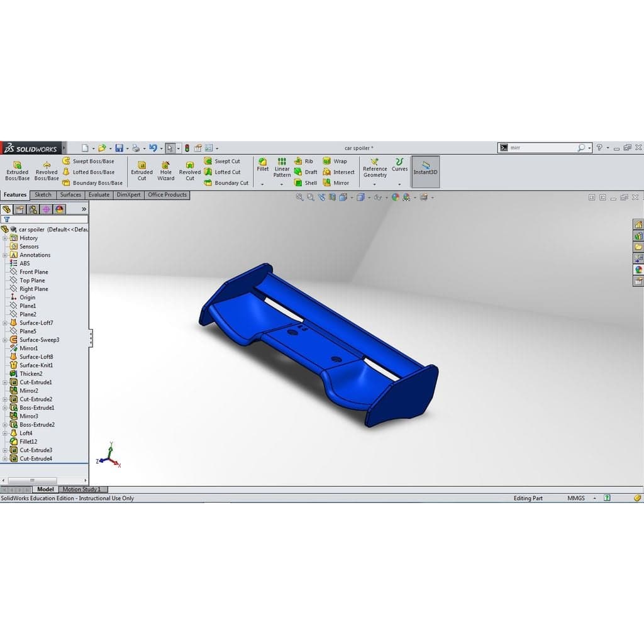Open the dropdown under Curves
This screenshot has width=644, height=644.
(x=399, y=184)
